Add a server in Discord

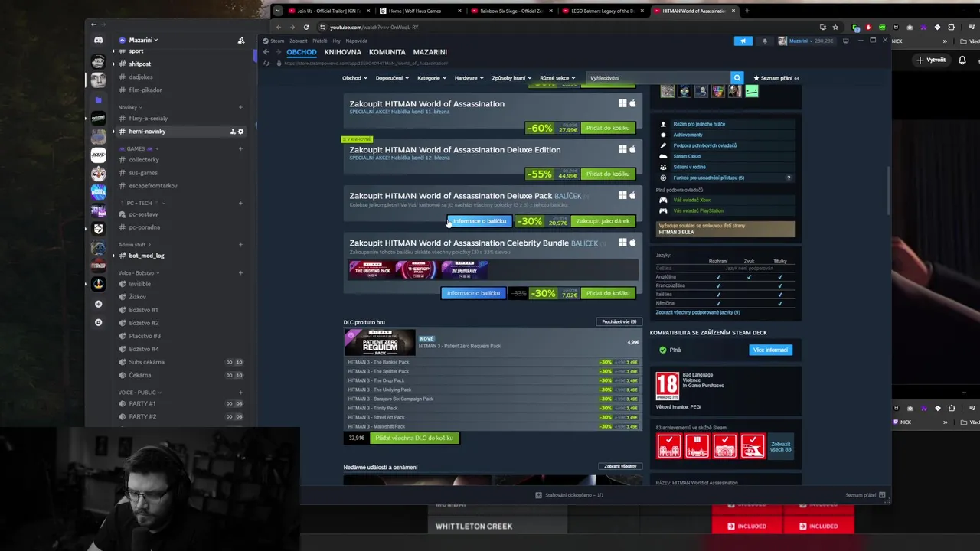98,304
